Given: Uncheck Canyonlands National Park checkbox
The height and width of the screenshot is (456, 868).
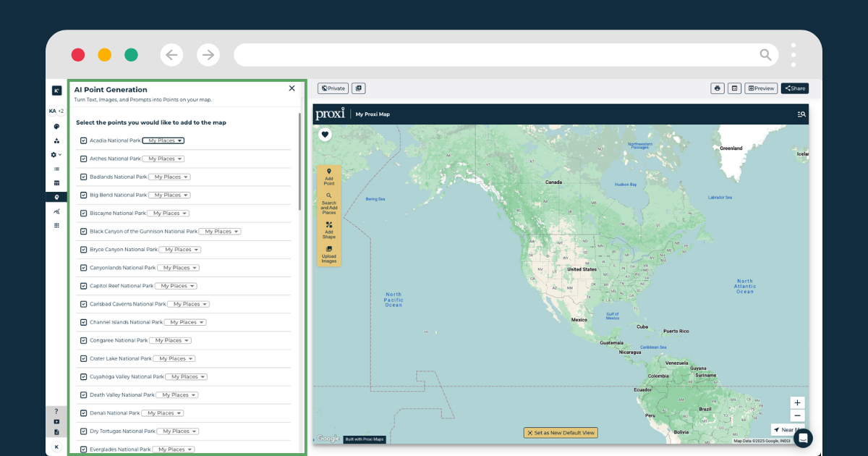Looking at the screenshot, I should coord(84,268).
